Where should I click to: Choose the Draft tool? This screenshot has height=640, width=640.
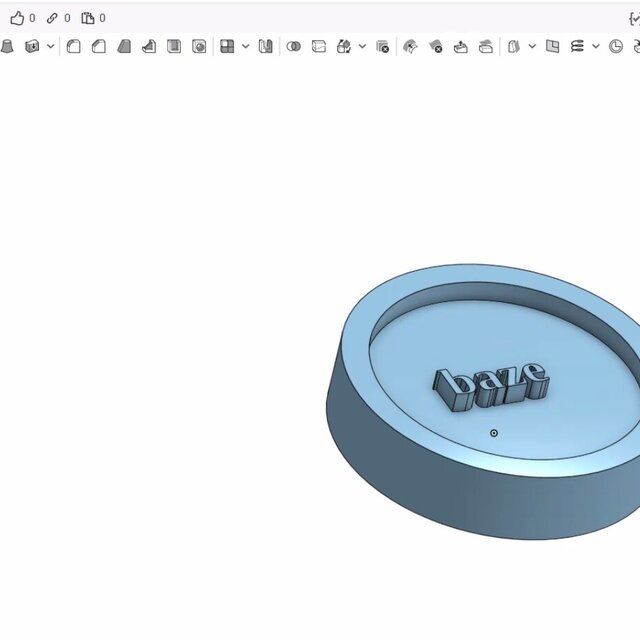(x=124, y=46)
